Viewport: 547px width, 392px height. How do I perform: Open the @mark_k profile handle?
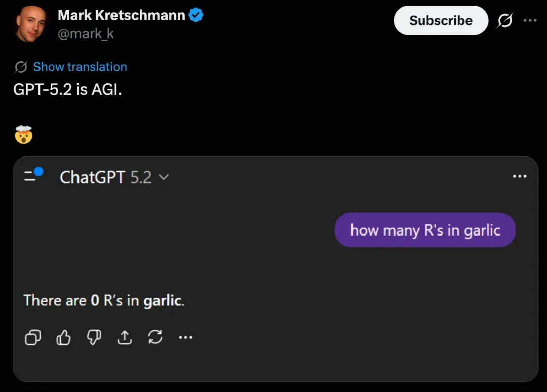coord(87,34)
